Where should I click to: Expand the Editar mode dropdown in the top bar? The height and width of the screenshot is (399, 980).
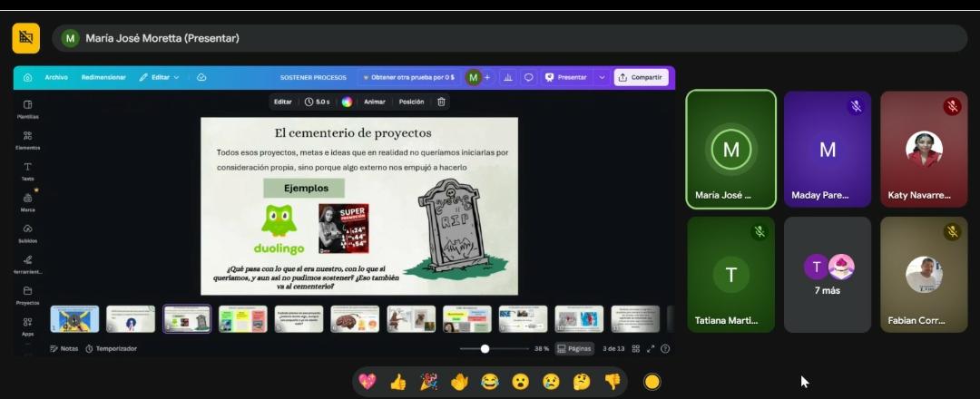coord(160,77)
